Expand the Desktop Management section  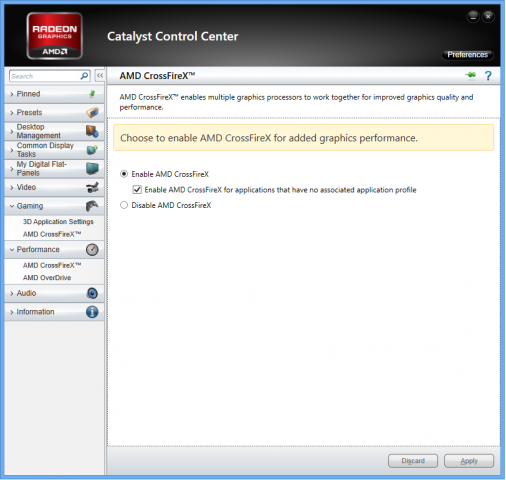[x=12, y=132]
